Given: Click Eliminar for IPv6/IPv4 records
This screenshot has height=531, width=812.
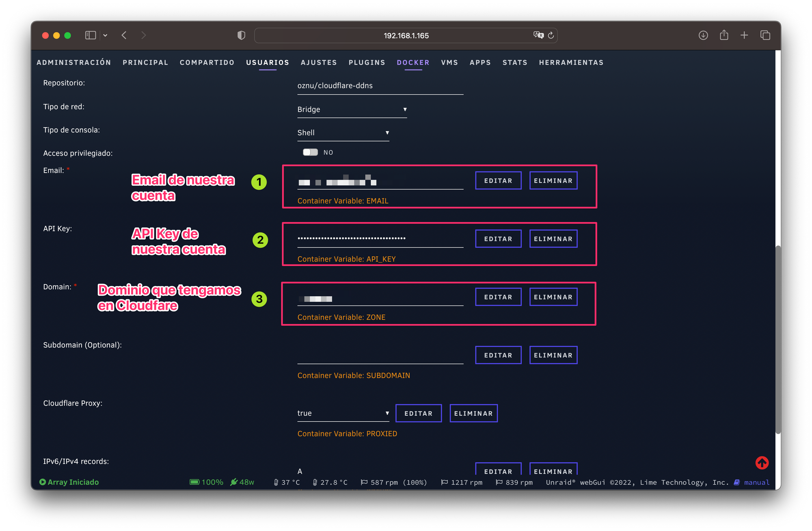Looking at the screenshot, I should [553, 469].
